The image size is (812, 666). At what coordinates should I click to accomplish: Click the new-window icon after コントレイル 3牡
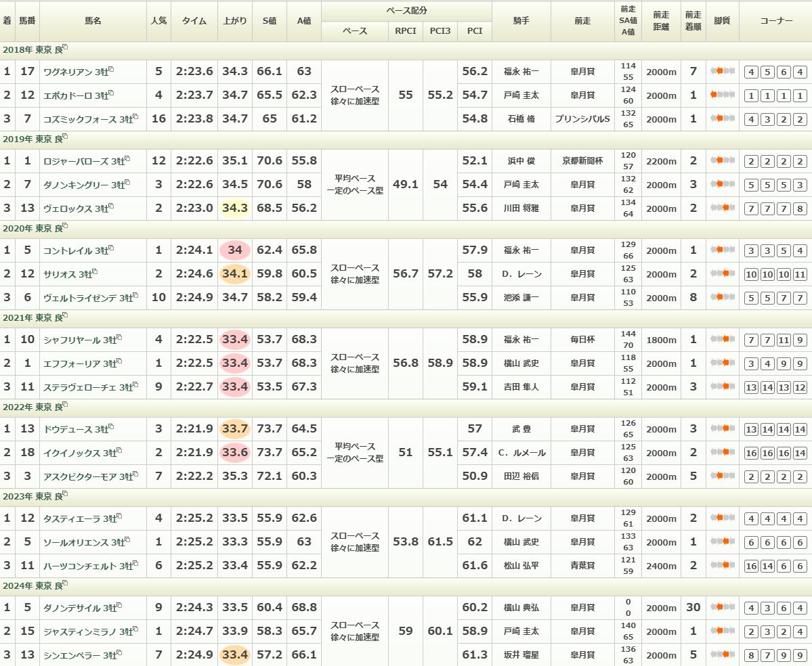tap(111, 248)
